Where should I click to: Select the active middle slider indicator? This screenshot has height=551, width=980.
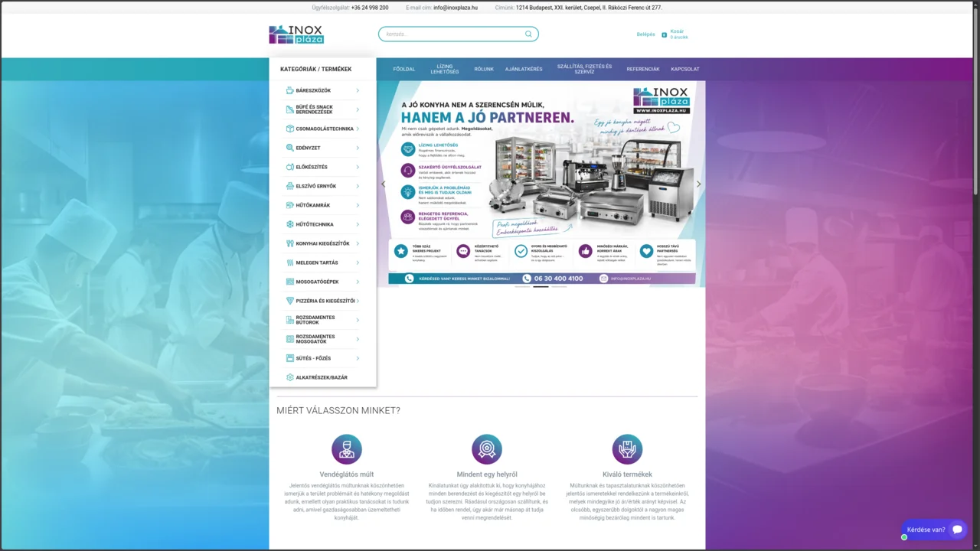tap(541, 286)
